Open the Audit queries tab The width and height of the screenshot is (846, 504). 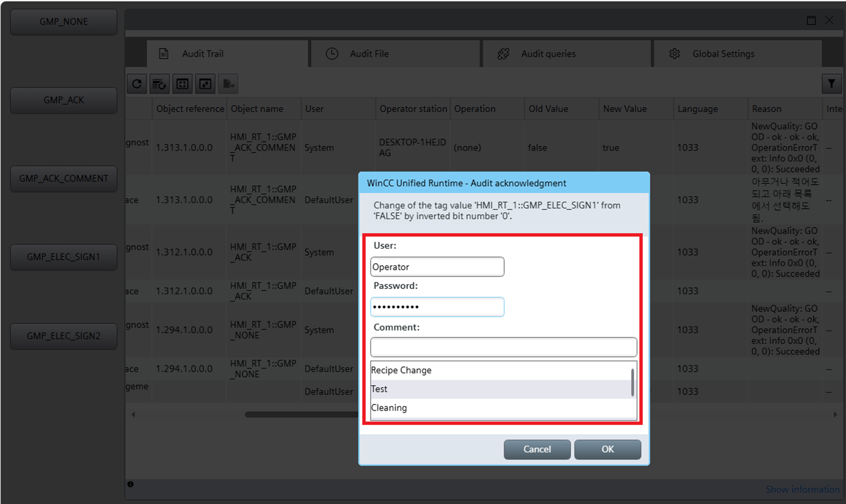click(567, 54)
